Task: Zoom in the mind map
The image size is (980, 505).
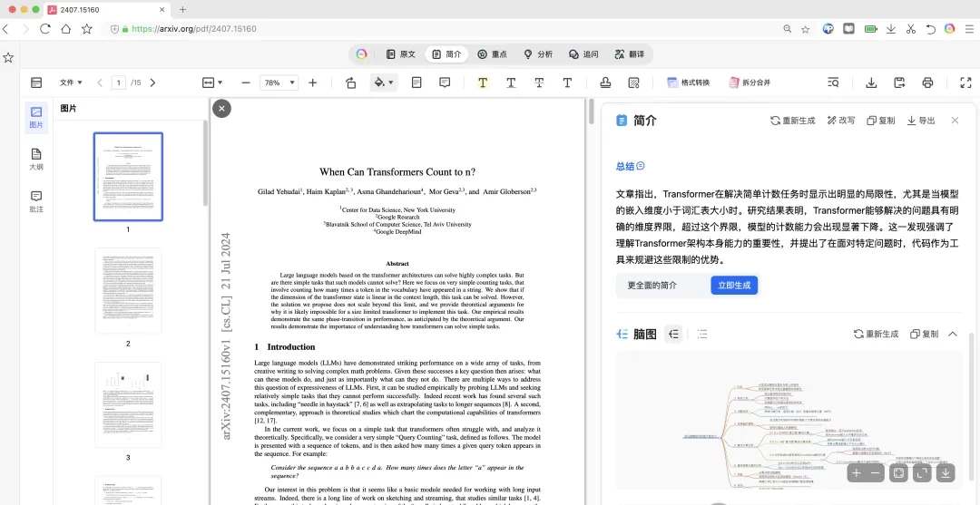Action: pos(857,473)
